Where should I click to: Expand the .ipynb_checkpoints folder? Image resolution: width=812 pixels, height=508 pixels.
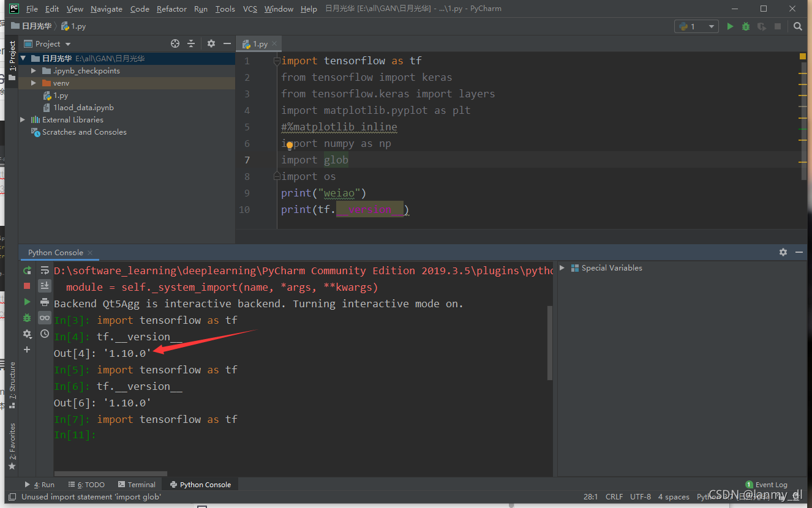tap(34, 71)
